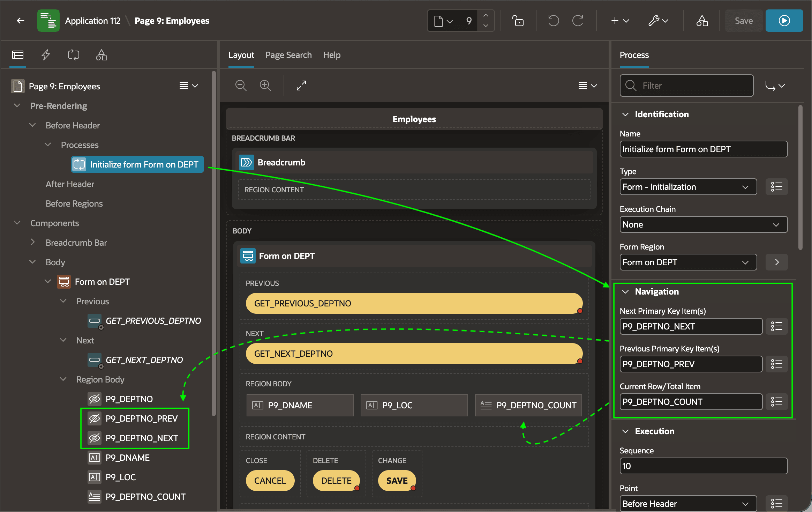Expand the Breadcrumb Bar tree node
This screenshot has height=512, width=812.
tap(32, 242)
